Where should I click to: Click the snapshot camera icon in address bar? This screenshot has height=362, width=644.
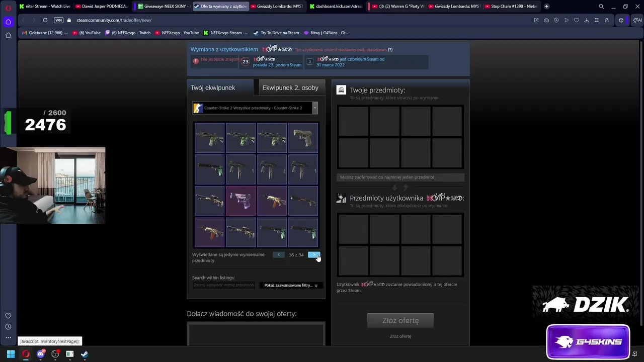pyautogui.click(x=546, y=20)
